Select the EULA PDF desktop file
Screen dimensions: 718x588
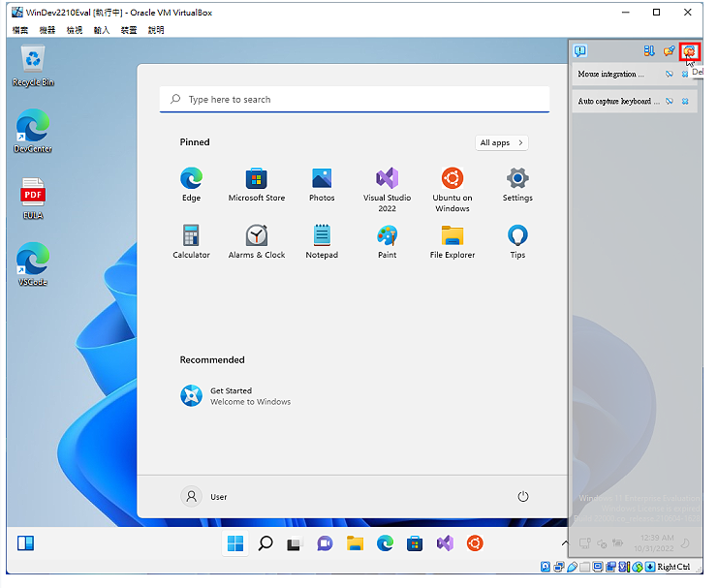click(33, 199)
